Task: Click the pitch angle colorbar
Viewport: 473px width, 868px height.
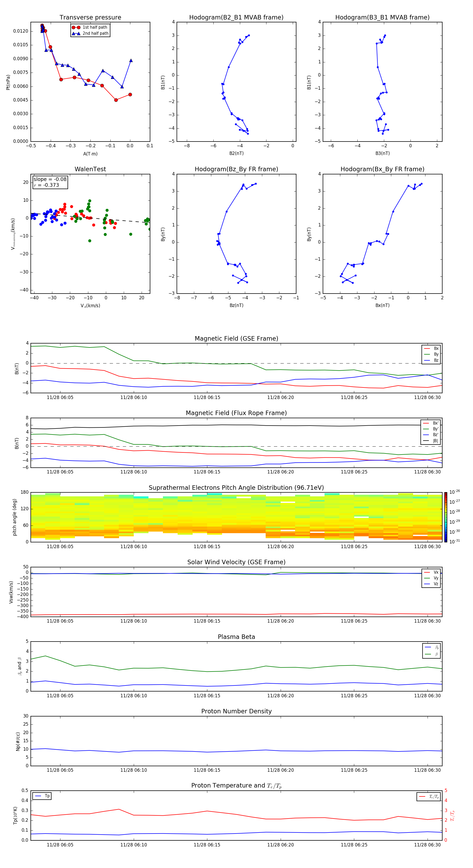Action: tap(446, 517)
